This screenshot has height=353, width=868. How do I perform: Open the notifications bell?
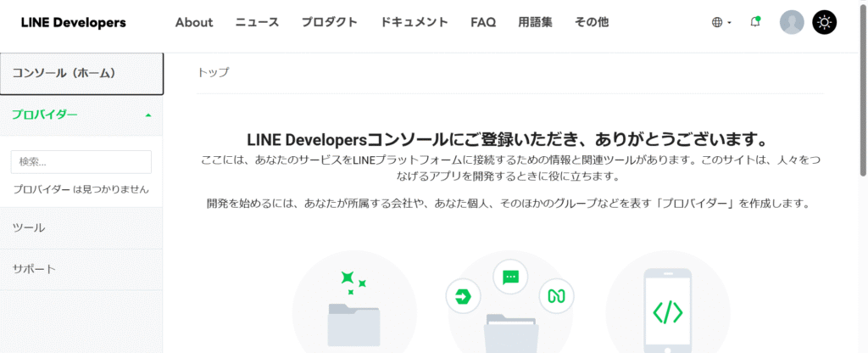tap(754, 22)
